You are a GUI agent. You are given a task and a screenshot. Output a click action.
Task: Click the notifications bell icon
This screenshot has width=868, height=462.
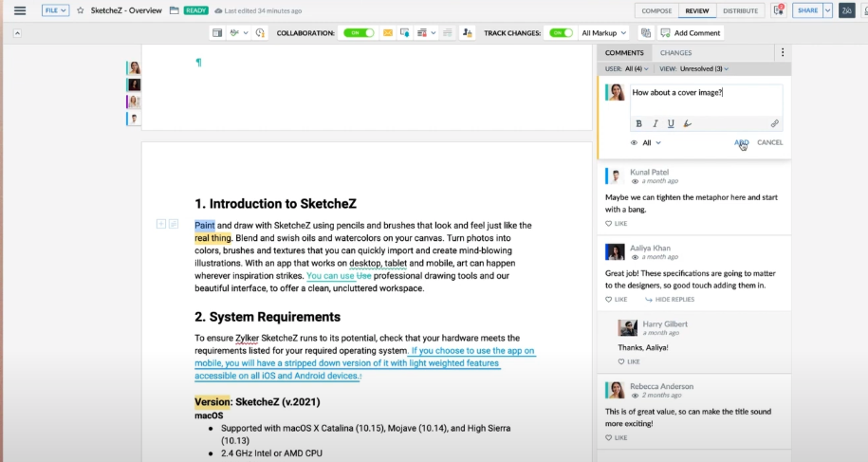pos(780,10)
